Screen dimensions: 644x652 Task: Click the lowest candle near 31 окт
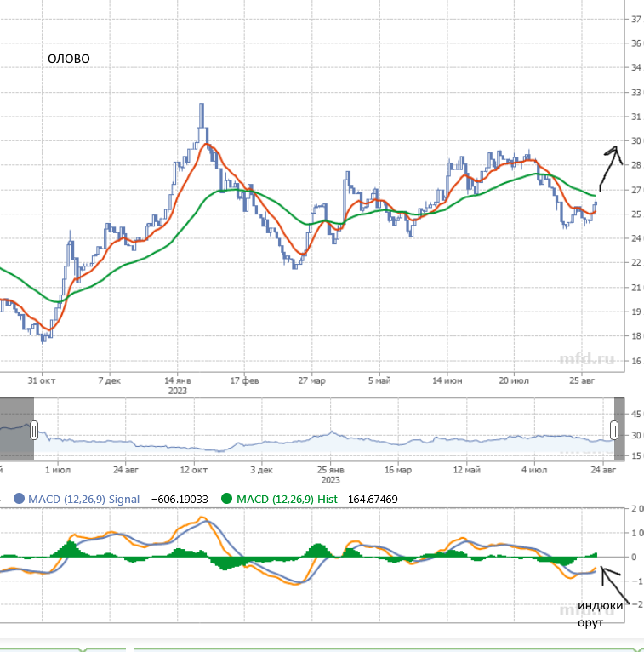43,338
